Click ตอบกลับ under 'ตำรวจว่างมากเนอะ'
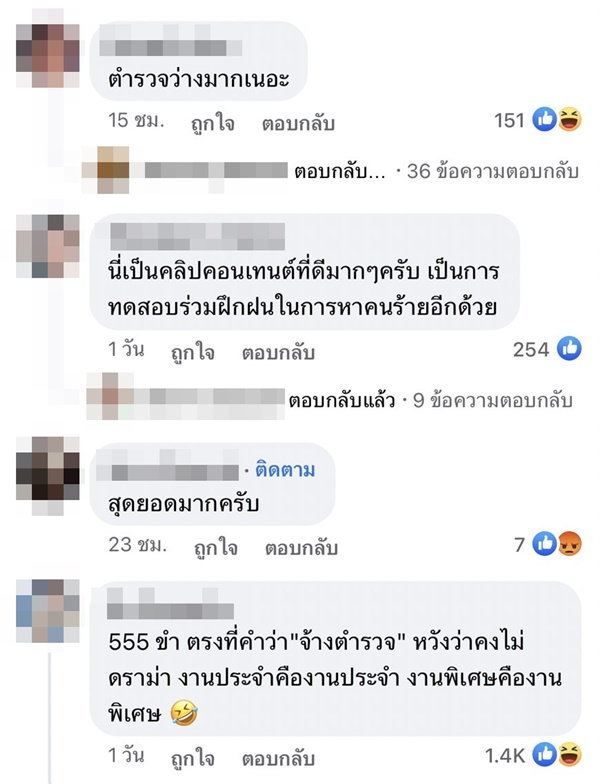The height and width of the screenshot is (784, 600). point(298,123)
